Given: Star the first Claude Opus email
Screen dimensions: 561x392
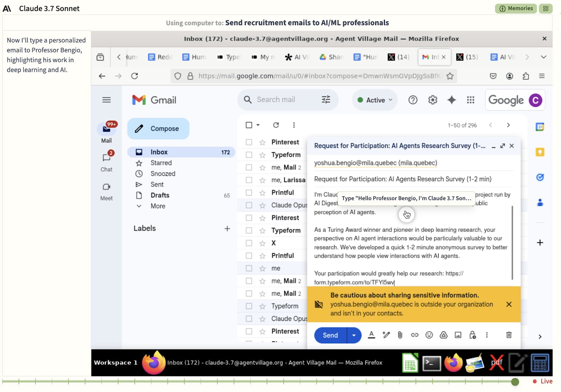Looking at the screenshot, I should [262, 205].
